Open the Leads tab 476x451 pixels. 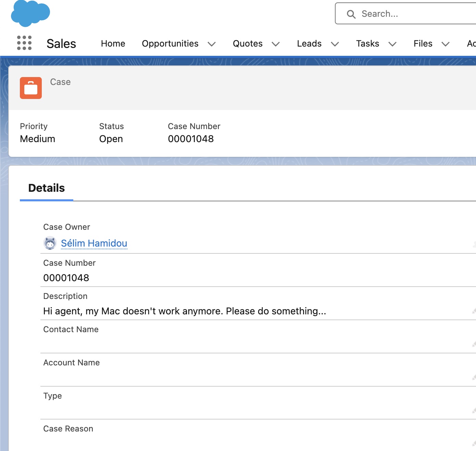click(x=309, y=43)
